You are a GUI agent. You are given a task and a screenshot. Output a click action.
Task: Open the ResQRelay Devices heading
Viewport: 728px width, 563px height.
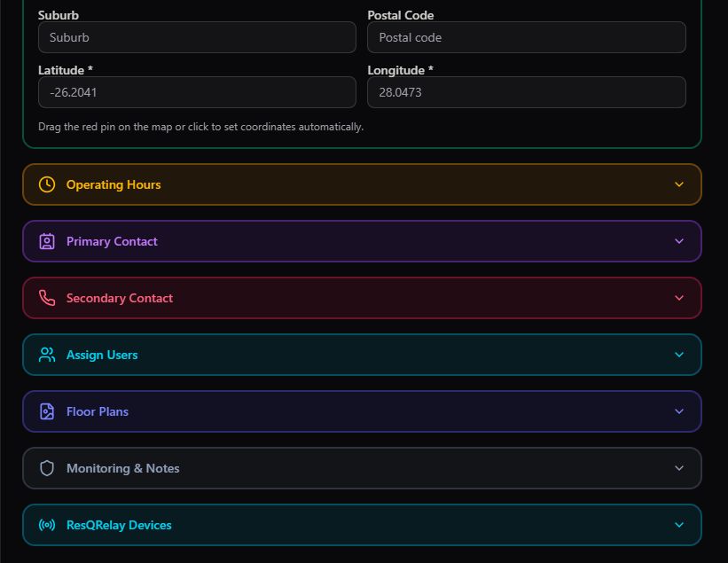(x=119, y=525)
